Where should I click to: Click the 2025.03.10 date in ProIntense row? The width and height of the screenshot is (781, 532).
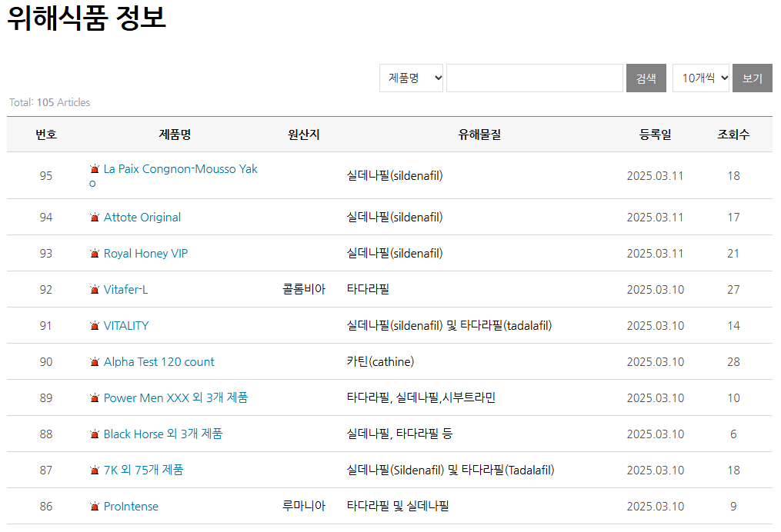point(655,507)
